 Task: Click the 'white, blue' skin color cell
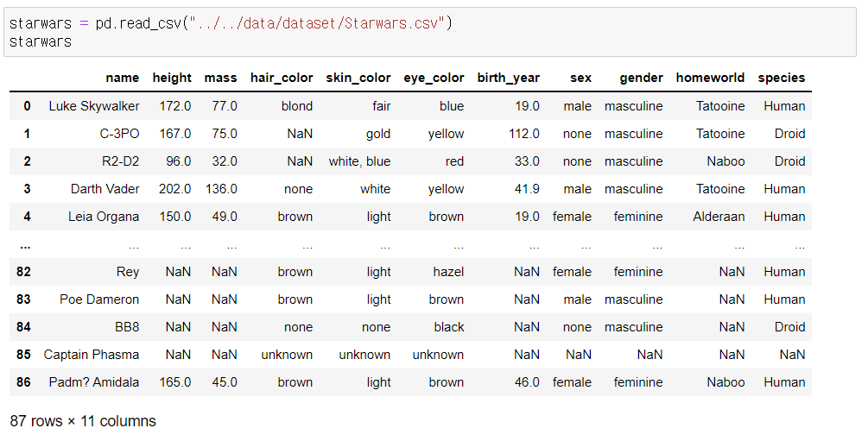[x=360, y=161]
